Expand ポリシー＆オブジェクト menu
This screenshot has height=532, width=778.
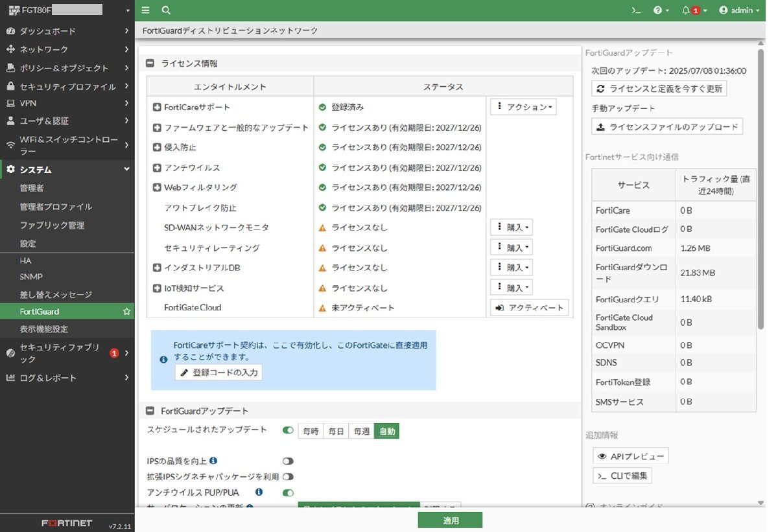pyautogui.click(x=67, y=68)
